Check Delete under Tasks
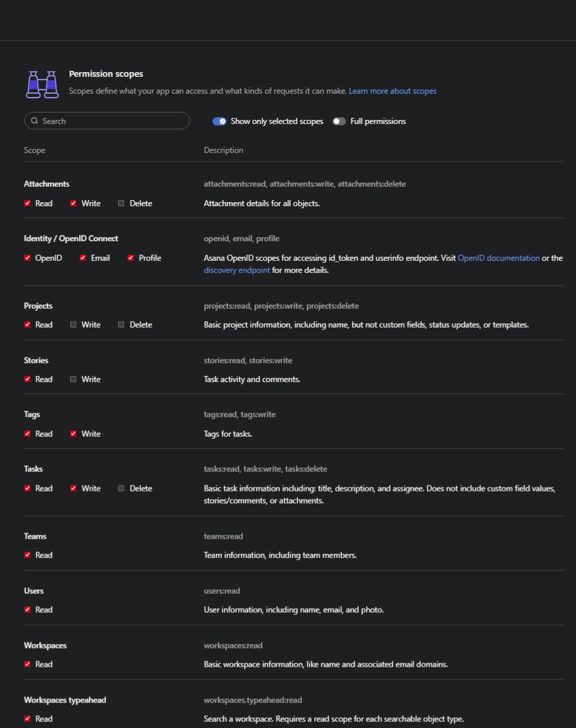Image resolution: width=576 pixels, height=728 pixels. pyautogui.click(x=121, y=489)
